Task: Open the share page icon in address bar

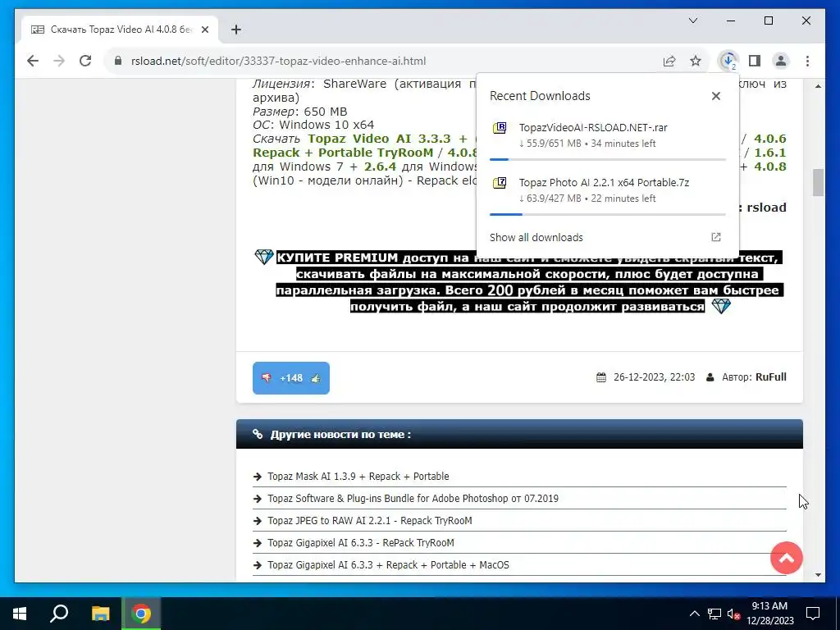Action: pos(669,61)
